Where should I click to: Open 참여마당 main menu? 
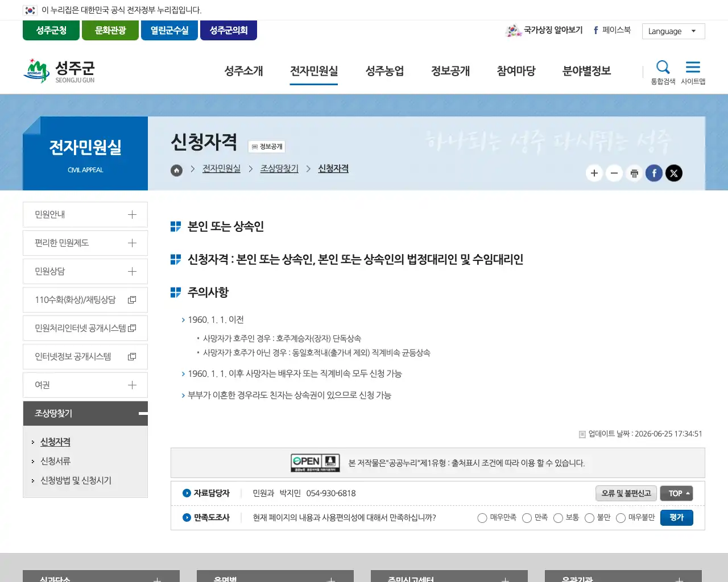[516, 71]
